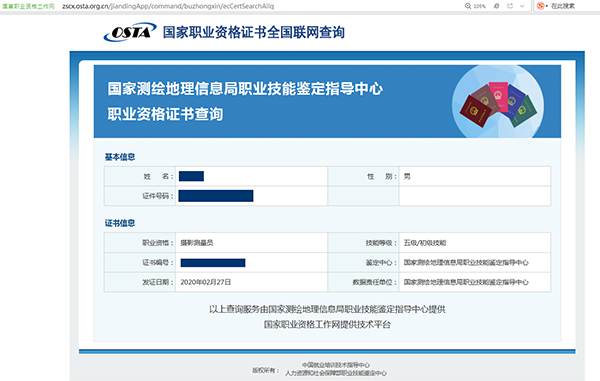Click the certificate booklets banner image
This screenshot has width=600, height=381.
(498, 102)
